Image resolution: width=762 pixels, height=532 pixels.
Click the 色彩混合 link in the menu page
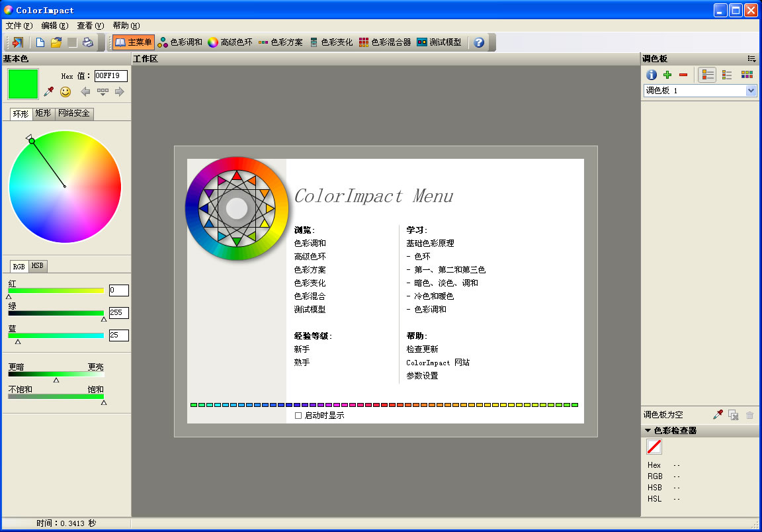tap(310, 296)
